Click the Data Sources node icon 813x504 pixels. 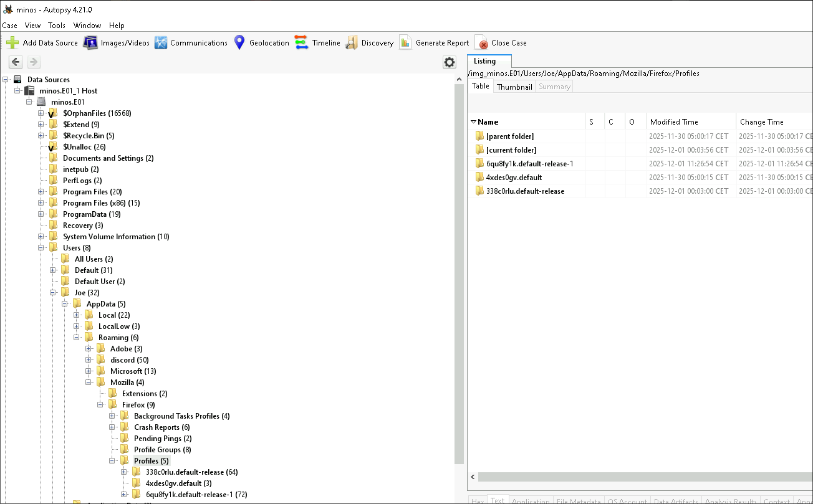click(x=17, y=80)
